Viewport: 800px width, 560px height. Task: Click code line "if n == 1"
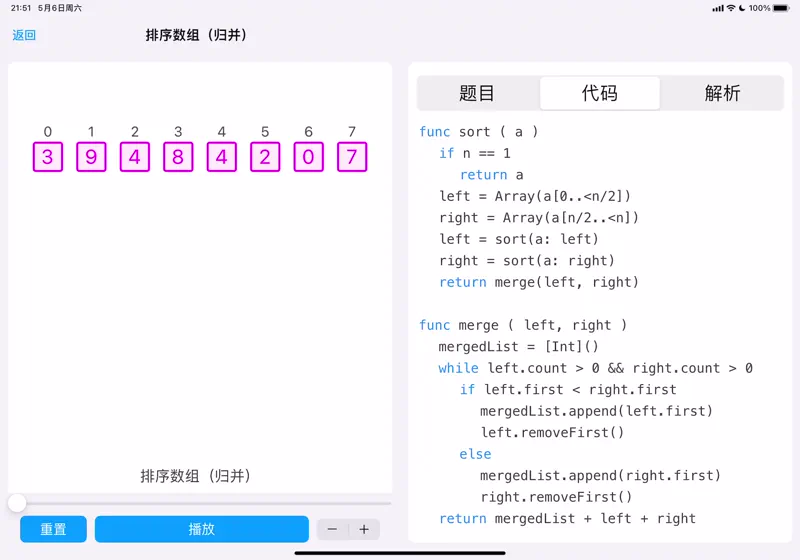click(x=475, y=153)
